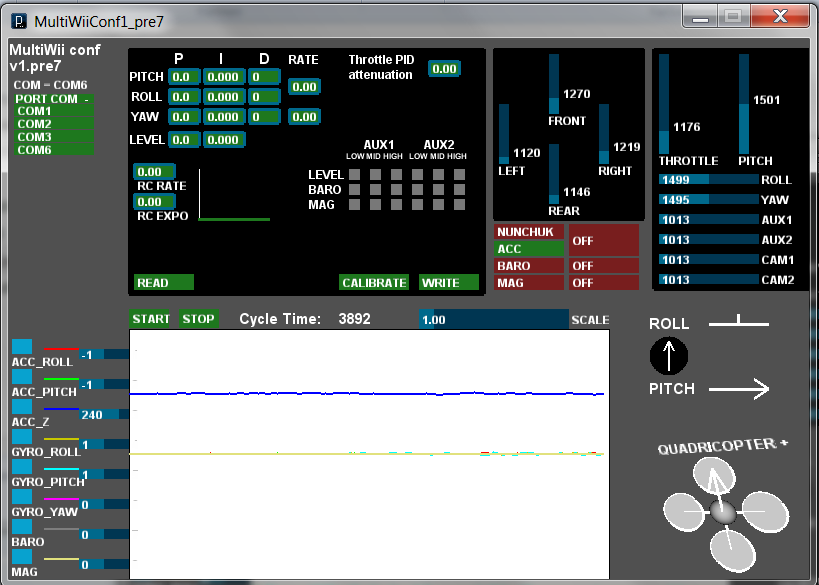Click the MultiWiiConf title bar app icon
Screen dimensions: 819x585
tap(19, 21)
